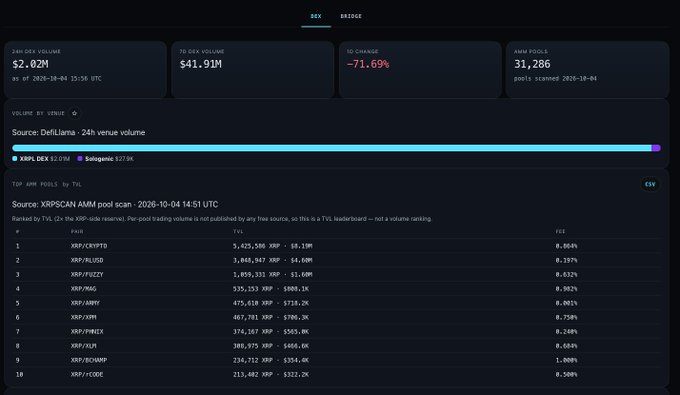Click the $808.1K TVL value

click(x=296, y=289)
